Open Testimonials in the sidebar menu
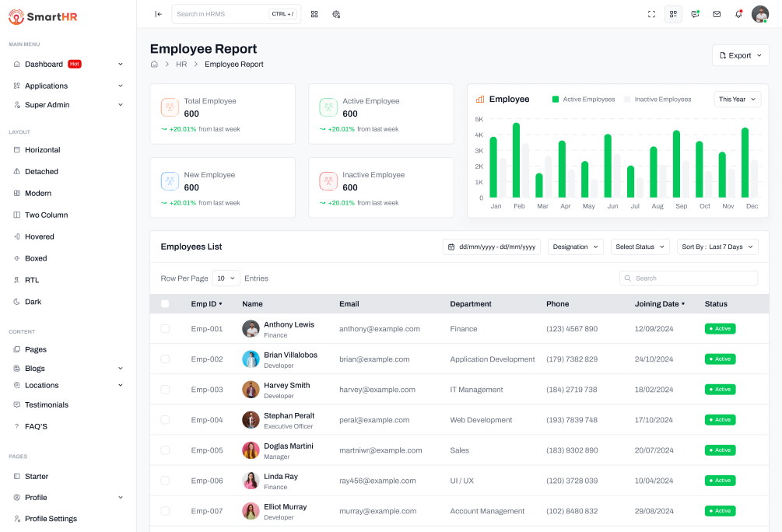Viewport: 782px width, 532px height. point(47,405)
